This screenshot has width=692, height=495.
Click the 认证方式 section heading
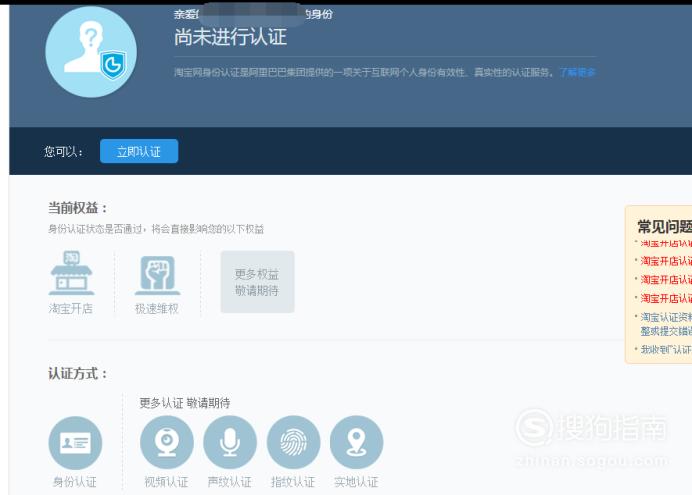(x=78, y=374)
